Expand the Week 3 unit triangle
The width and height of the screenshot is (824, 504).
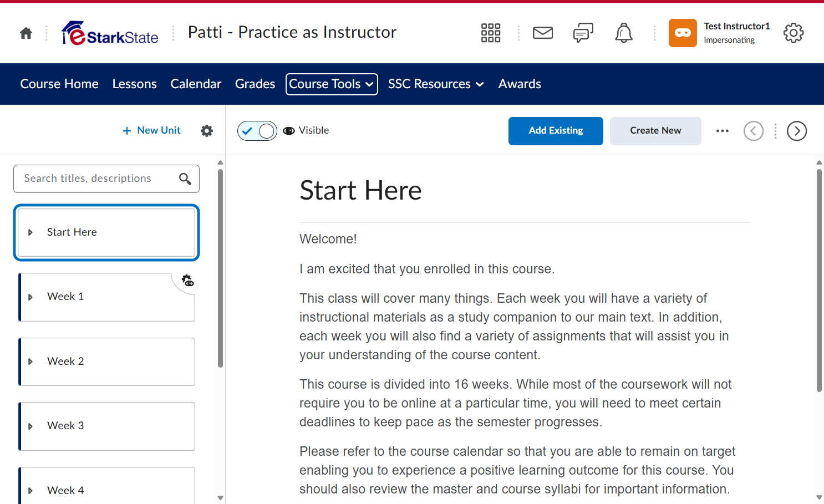pos(30,426)
